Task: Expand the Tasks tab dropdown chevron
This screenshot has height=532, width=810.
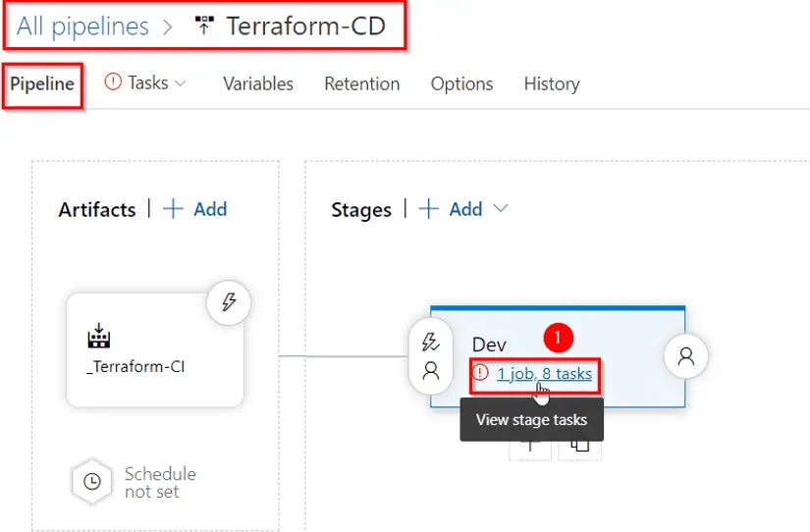Action: point(181,84)
